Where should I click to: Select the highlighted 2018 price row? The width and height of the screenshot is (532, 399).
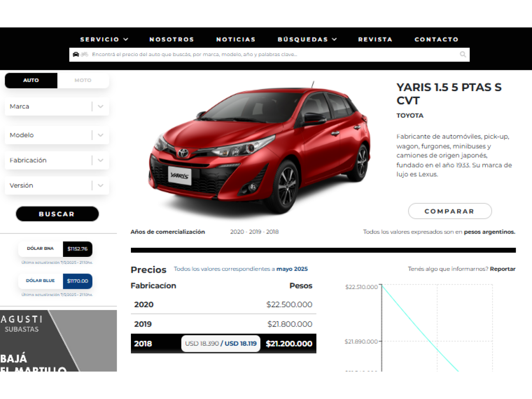coord(223,344)
